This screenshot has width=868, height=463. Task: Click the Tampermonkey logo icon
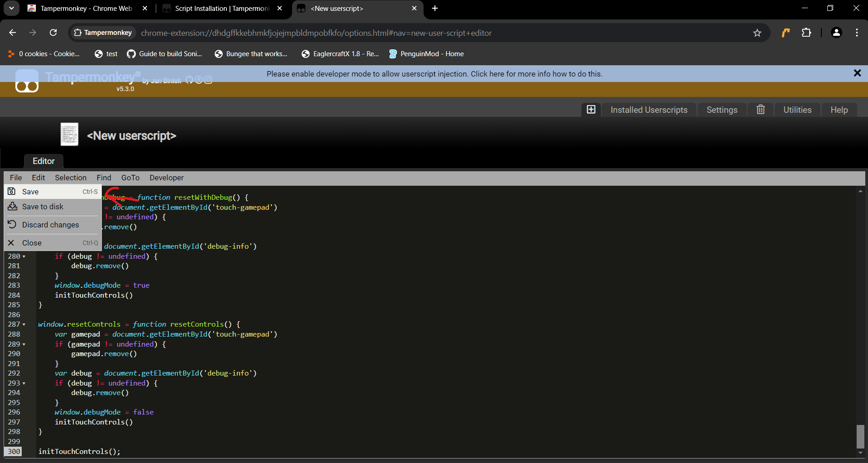27,81
